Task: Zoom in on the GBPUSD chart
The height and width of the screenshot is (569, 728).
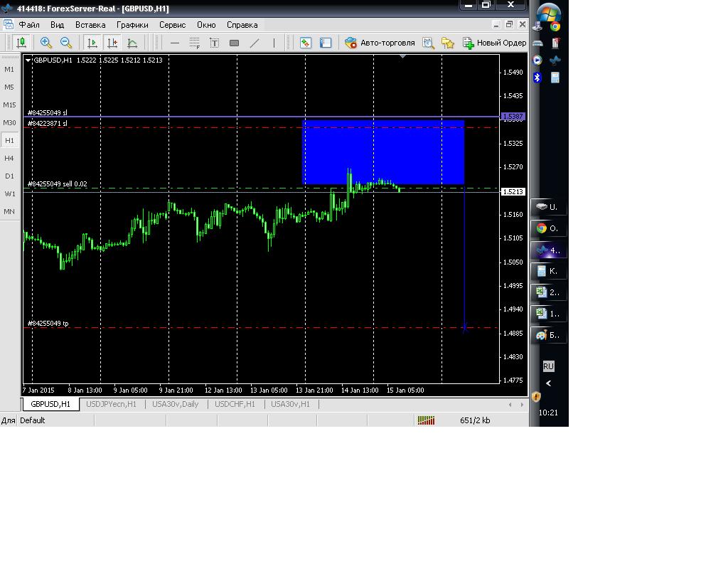Action: [x=46, y=43]
